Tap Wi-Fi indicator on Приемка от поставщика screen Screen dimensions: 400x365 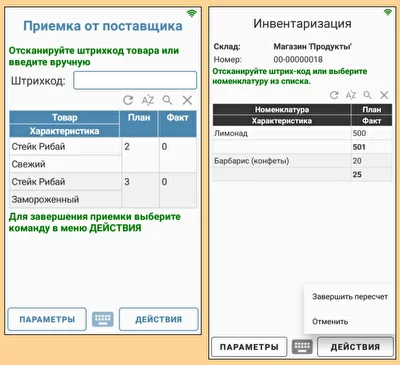192,13
